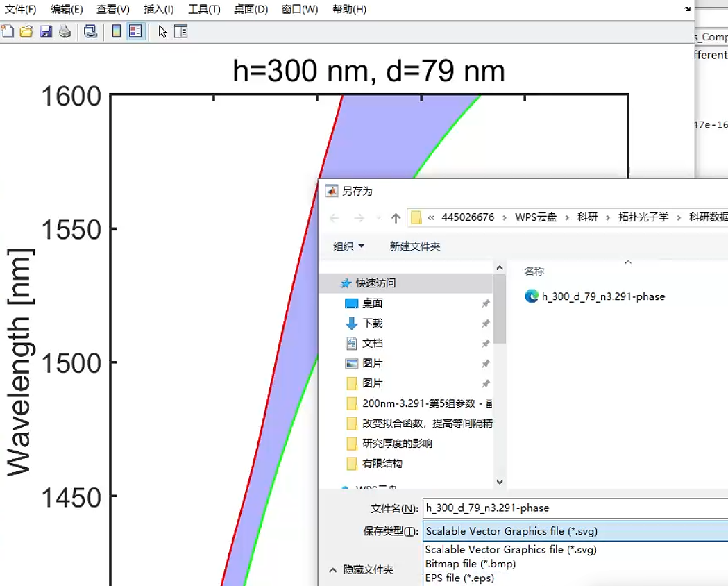
Task: Choose Bitmap file (*.bmp) option
Action: click(x=471, y=564)
